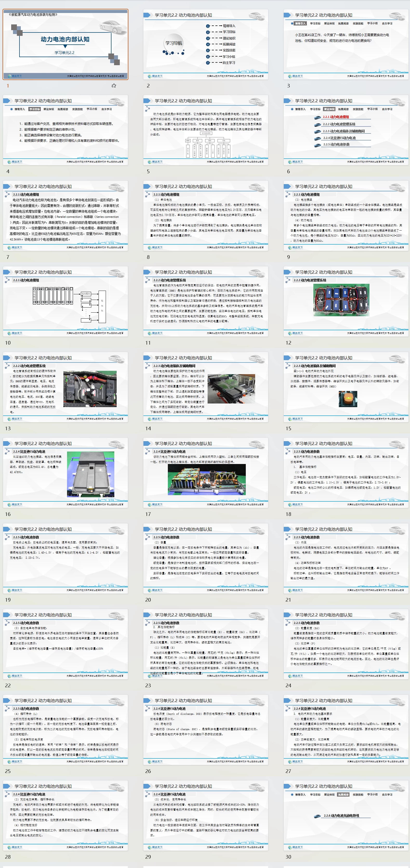Select slide 8 thumbnail about 单体电池
This screenshot has width=410, height=868.
(x=206, y=216)
